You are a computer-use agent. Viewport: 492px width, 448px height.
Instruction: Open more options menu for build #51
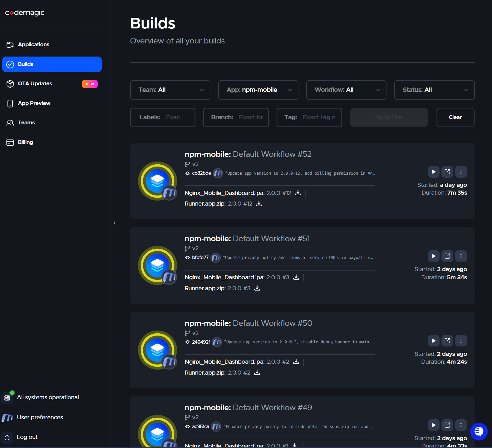point(461,256)
